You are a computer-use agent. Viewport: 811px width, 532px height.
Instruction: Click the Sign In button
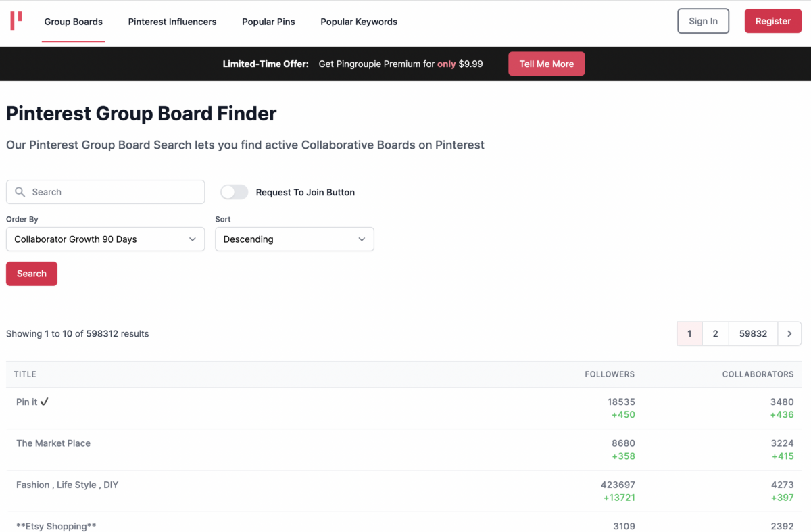[703, 21]
